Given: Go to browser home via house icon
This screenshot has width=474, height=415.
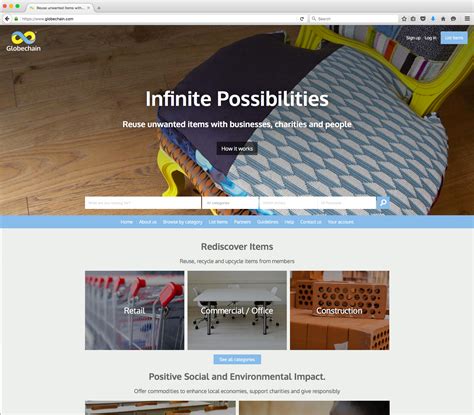Looking at the screenshot, I should (x=443, y=19).
